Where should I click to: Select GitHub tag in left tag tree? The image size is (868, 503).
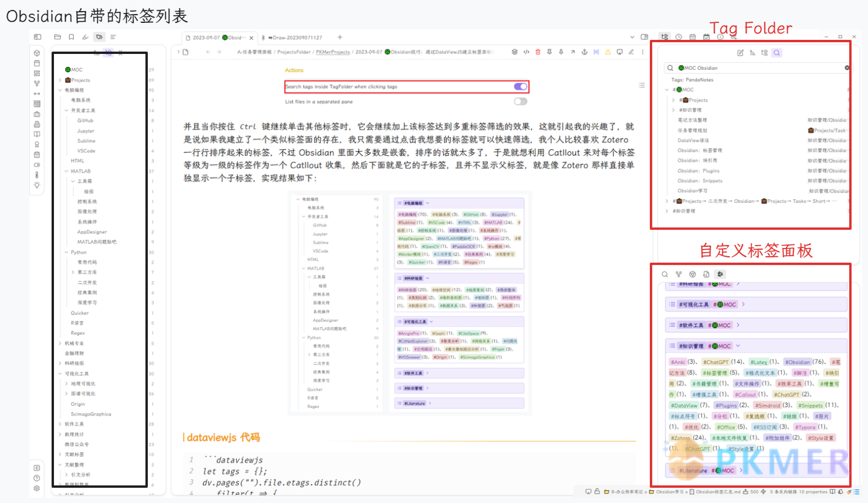click(85, 121)
